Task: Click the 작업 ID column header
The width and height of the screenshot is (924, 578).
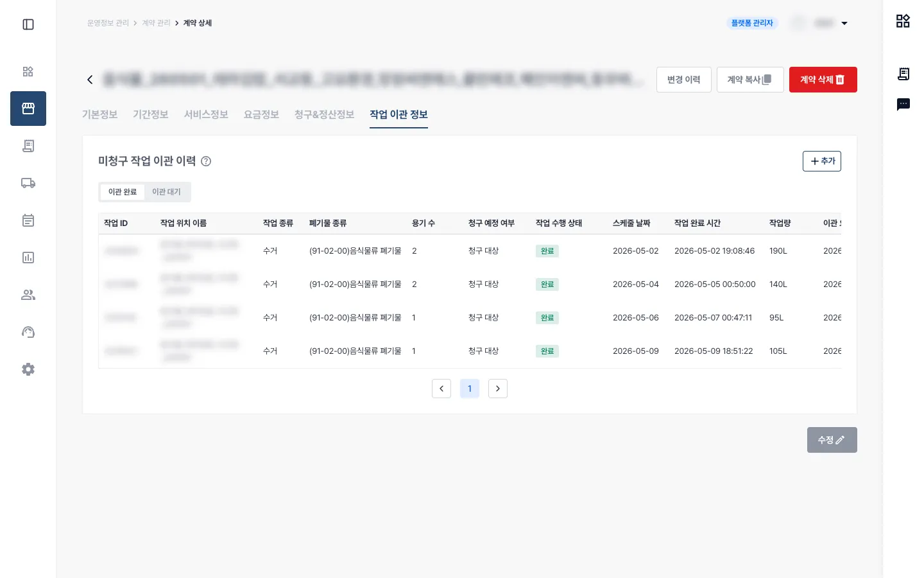Action: [x=116, y=223]
